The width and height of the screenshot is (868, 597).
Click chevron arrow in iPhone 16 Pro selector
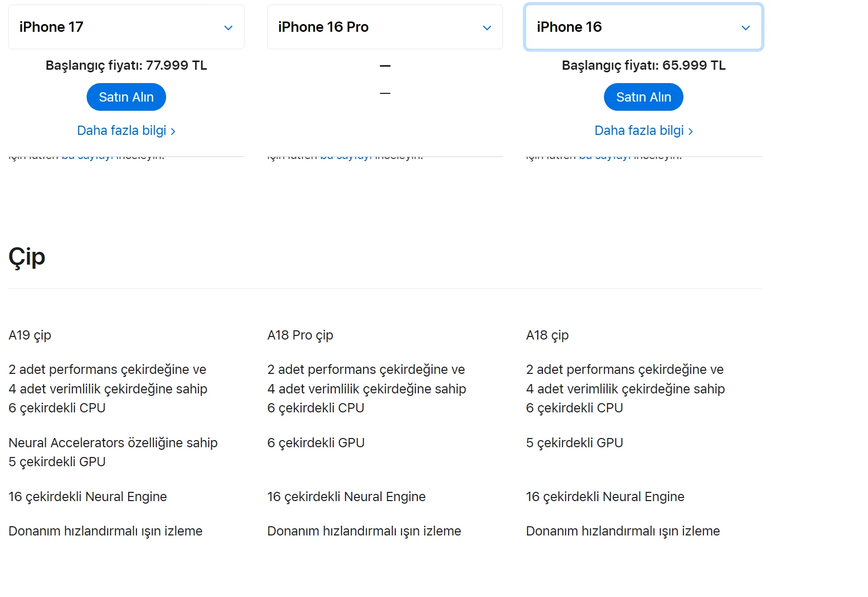click(x=487, y=28)
